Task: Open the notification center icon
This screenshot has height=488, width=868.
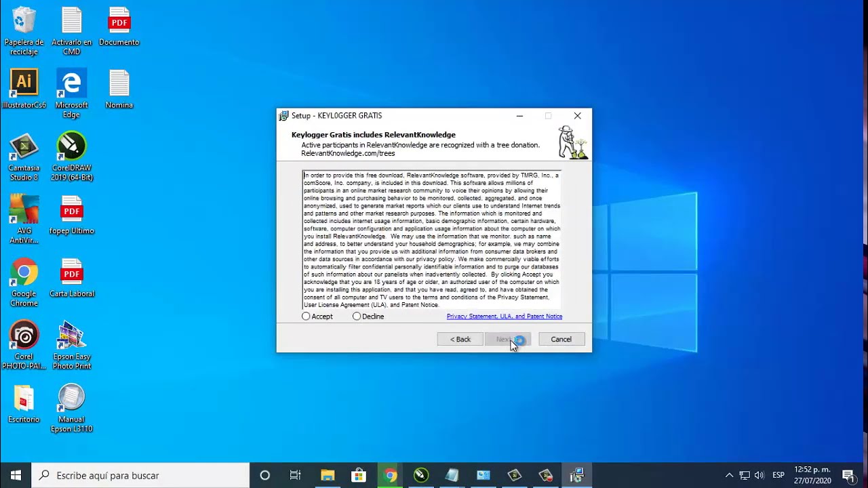Action: 848,475
